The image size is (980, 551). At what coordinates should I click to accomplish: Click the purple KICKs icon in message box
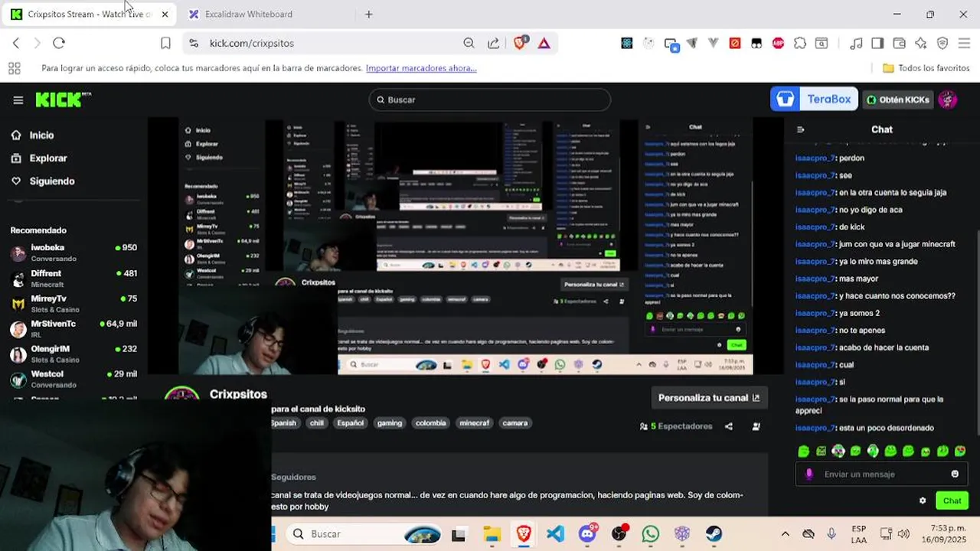(x=809, y=474)
